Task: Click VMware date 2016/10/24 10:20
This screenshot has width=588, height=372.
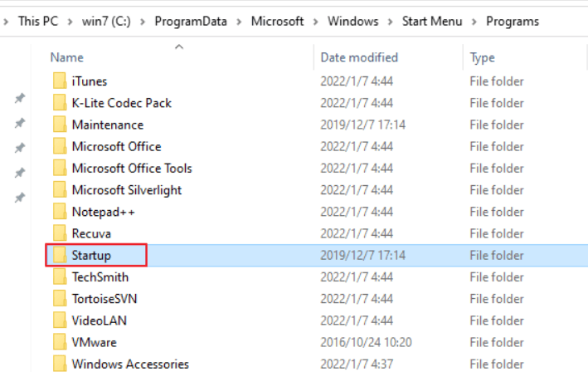Action: [366, 342]
